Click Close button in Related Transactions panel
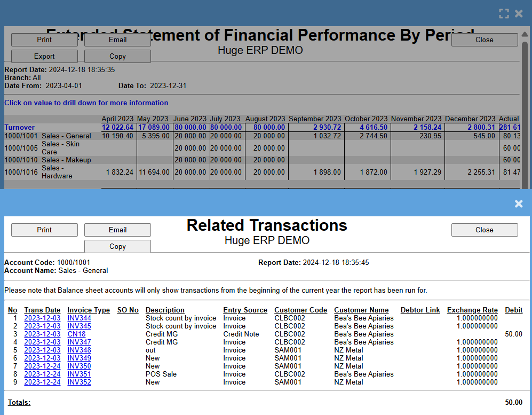532x415 pixels. (x=484, y=230)
